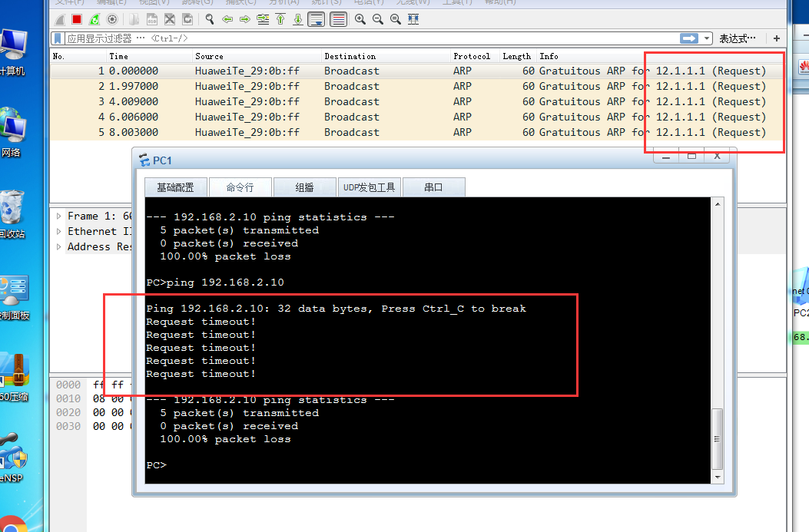Click the Recycle Bin desktop icon

point(12,214)
